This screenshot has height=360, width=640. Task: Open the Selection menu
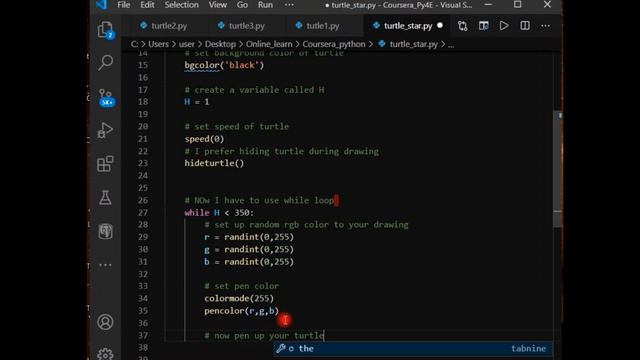tap(182, 5)
